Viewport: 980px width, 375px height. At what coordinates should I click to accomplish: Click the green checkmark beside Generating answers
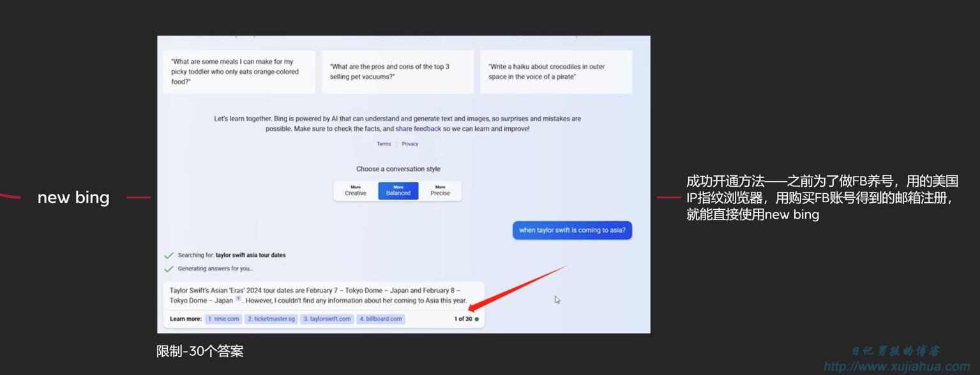click(x=169, y=269)
